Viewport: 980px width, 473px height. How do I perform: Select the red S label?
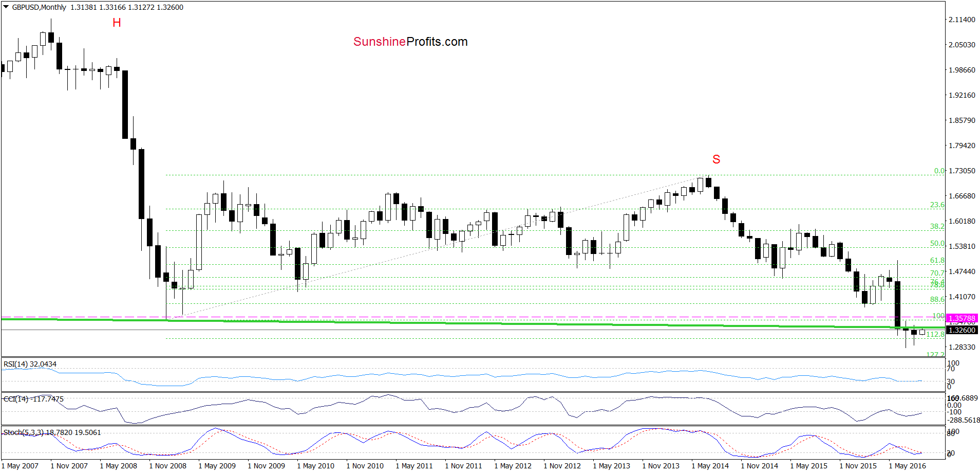(x=716, y=159)
